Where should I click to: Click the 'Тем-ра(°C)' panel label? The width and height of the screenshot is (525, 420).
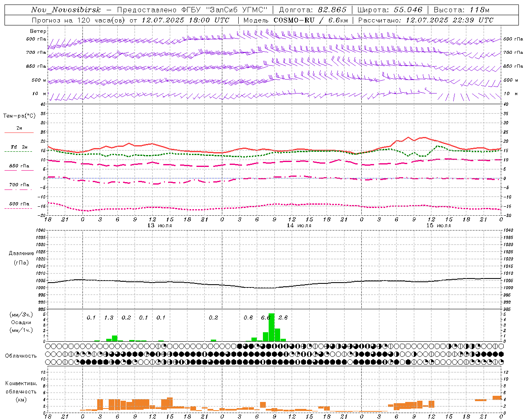click(19, 116)
